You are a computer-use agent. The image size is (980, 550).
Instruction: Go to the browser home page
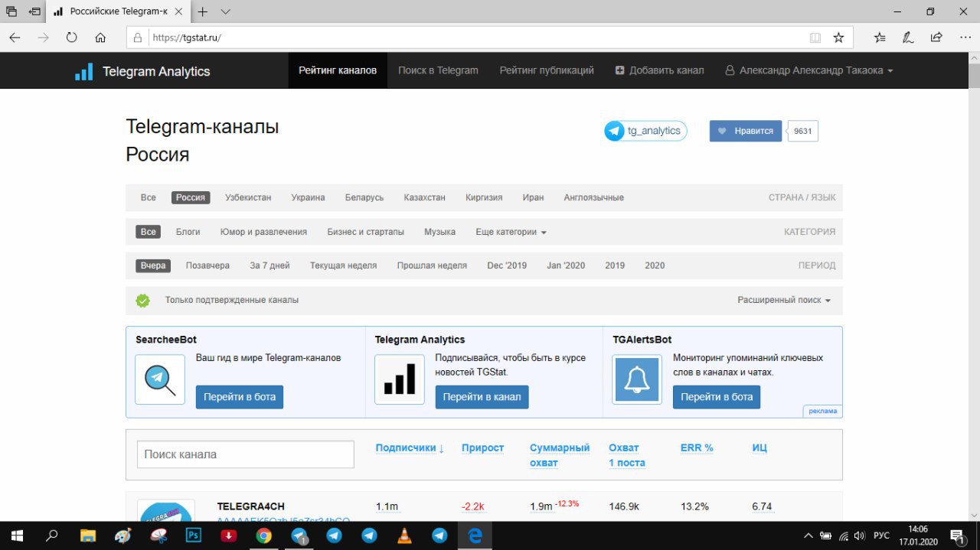(100, 37)
